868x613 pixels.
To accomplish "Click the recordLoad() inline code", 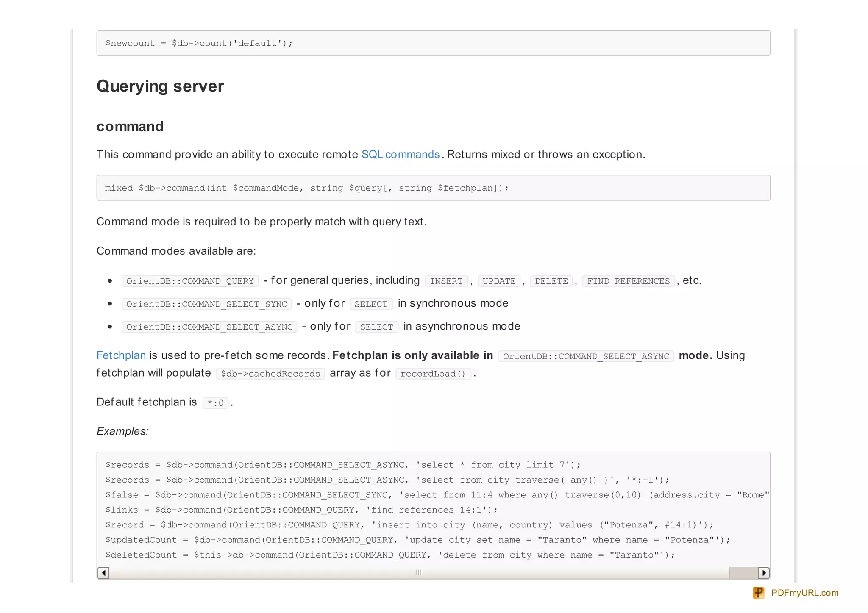I will tap(433, 374).
